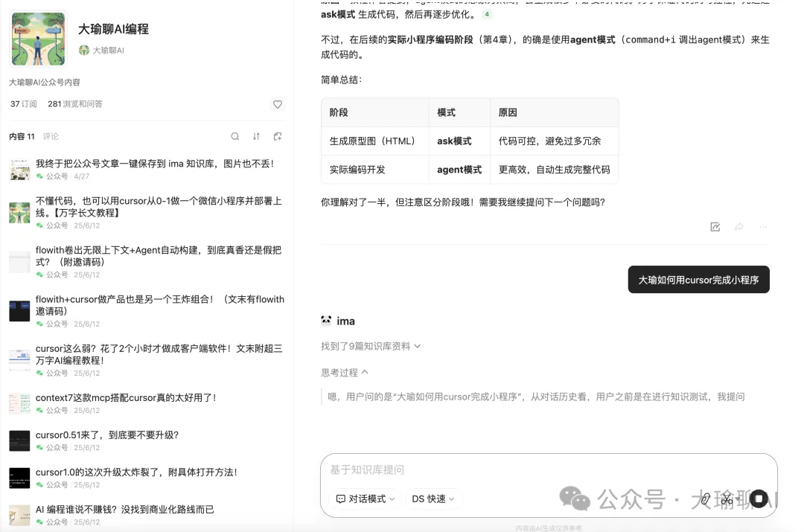The image size is (804, 532).
Task: Click the scissors screenshot icon
Action: (727, 499)
